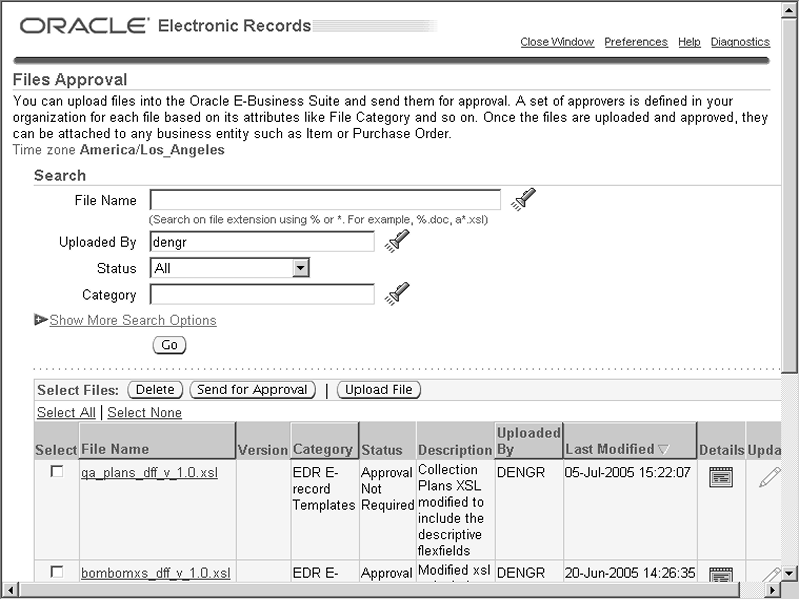Viewport: 800px width, 600px height.
Task: Click the flashlight lookup icon beside Category
Action: [397, 294]
